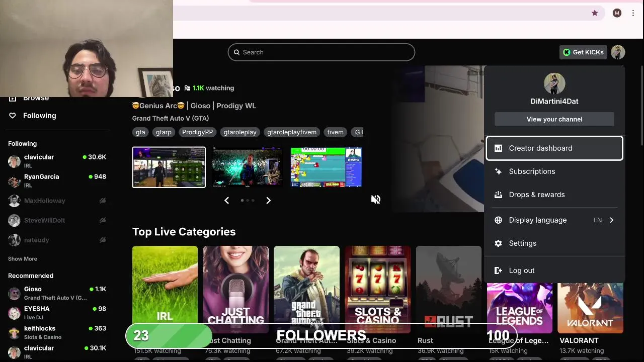Click the Subscriptions sparkle icon

pyautogui.click(x=498, y=171)
